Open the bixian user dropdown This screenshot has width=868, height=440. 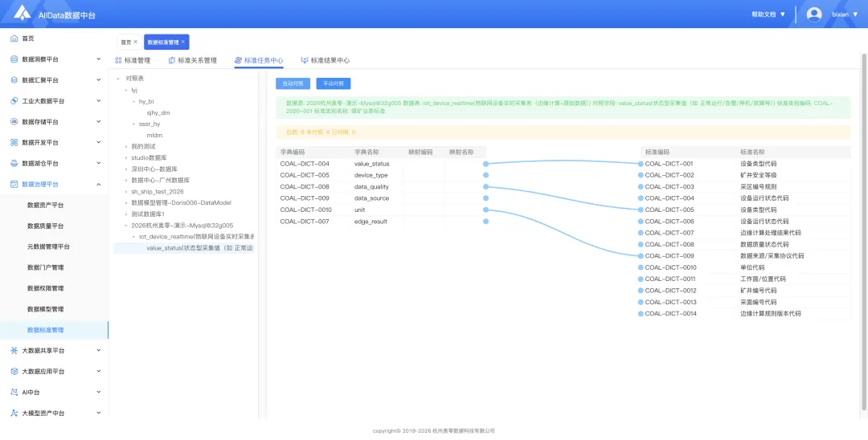[845, 14]
